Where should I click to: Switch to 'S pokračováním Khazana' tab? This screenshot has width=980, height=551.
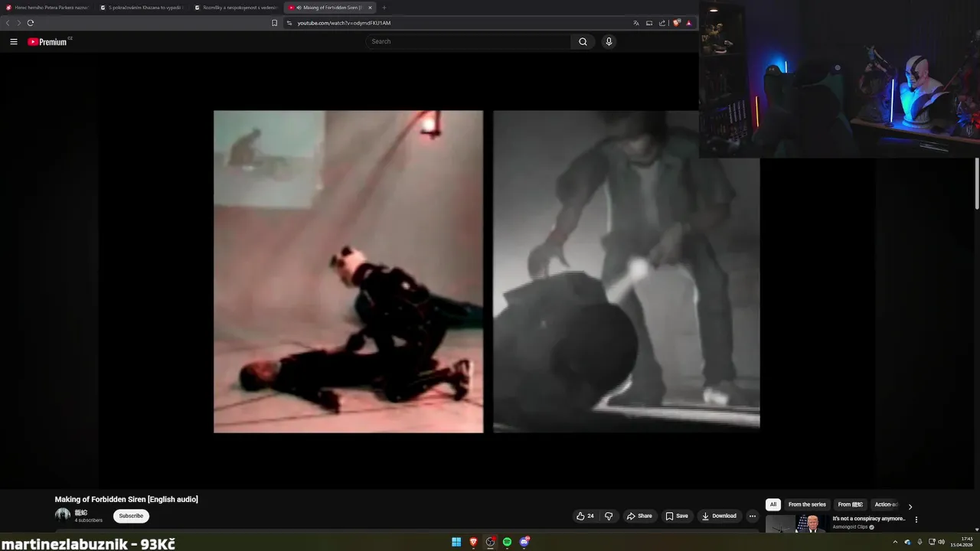(142, 8)
